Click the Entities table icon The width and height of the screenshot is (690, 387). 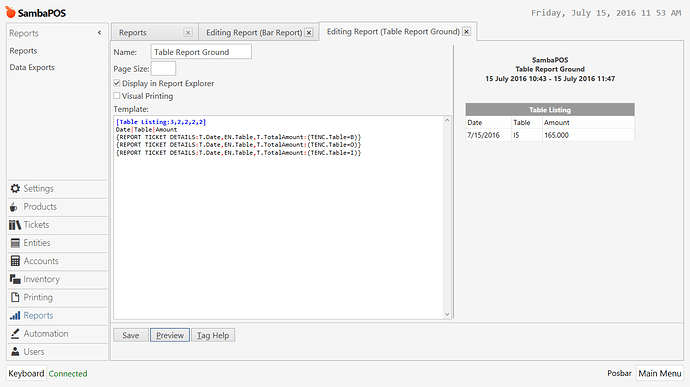(15, 243)
